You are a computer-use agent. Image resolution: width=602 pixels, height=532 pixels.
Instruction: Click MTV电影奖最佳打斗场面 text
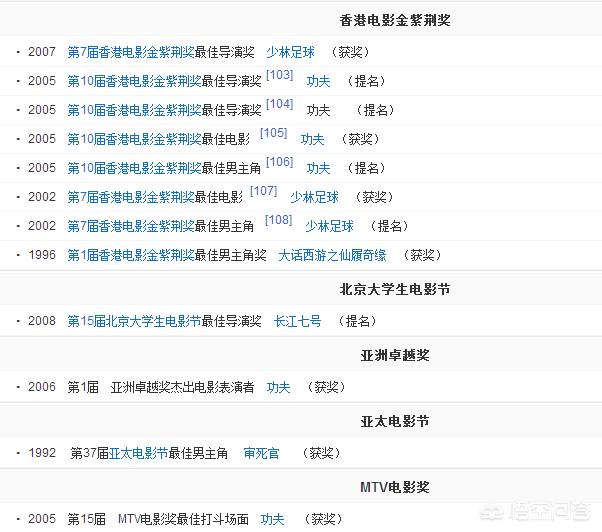[184, 519]
